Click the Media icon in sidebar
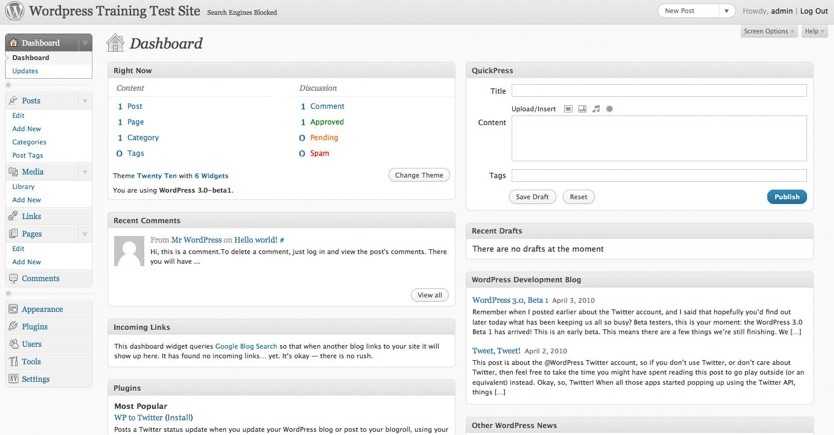Viewport: 834px width, 435px height. click(13, 171)
